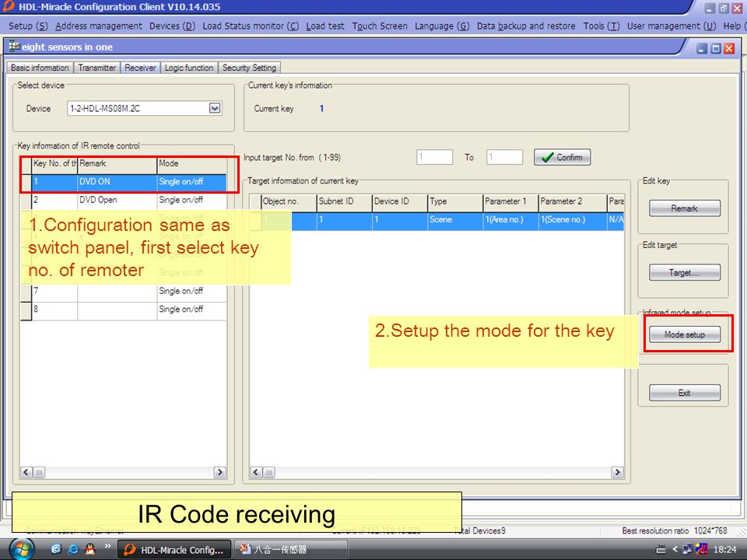
Task: Click the Mode setup button
Action: point(685,334)
